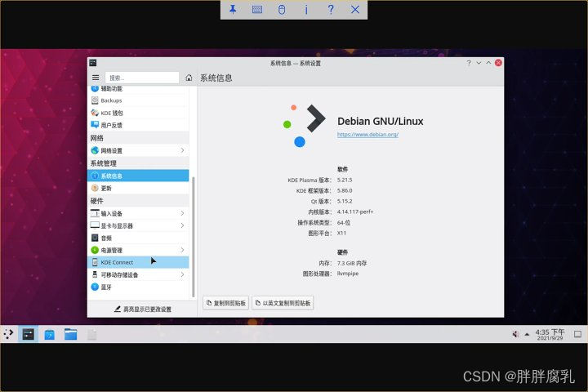Click the System Settings taskbar icon
Screen dimensions: 588x392
click(x=28, y=334)
